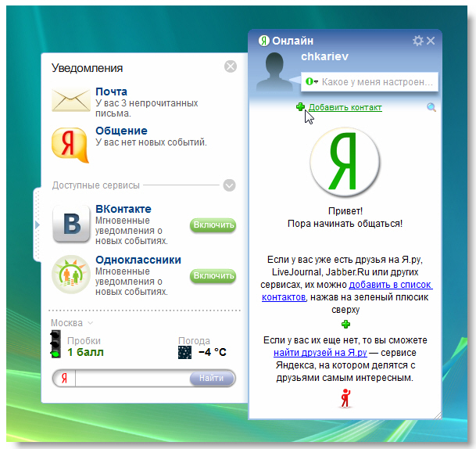Click the Одноклассники logo icon
Viewport: 476px width, 449px height.
(71, 275)
